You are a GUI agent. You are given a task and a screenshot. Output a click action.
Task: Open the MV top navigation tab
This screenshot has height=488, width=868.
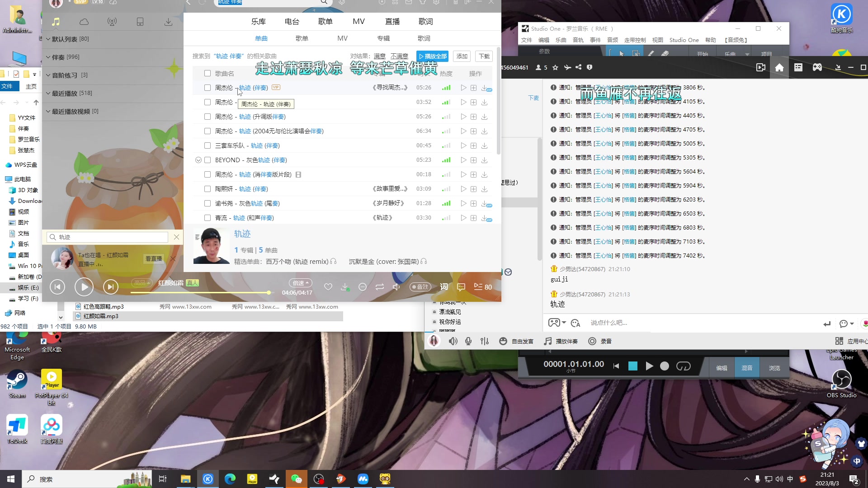[359, 22]
